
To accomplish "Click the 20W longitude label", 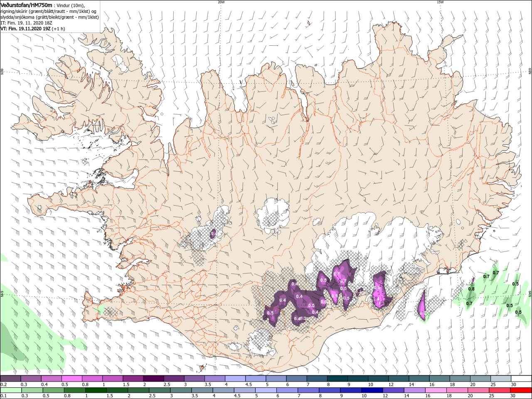I will point(221,2).
